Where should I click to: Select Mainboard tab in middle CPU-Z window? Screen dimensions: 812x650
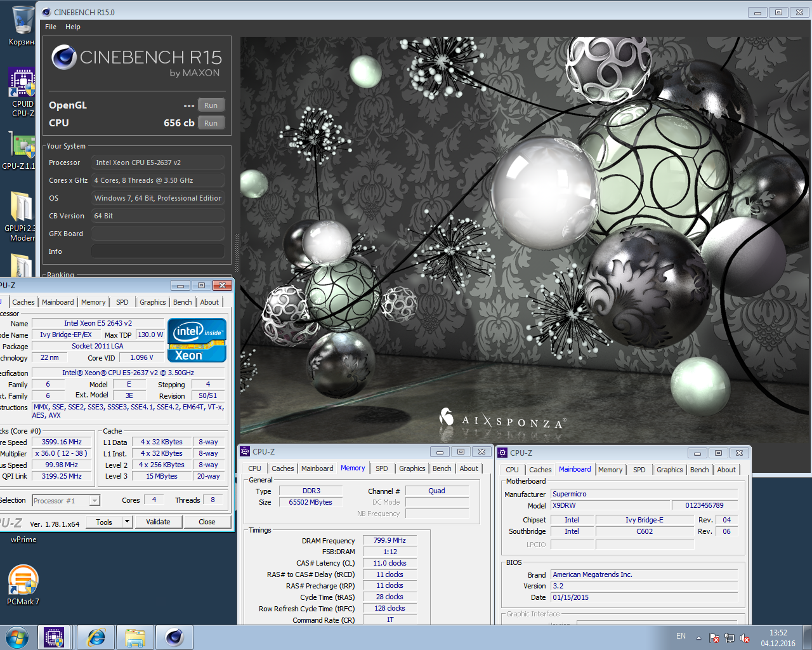pyautogui.click(x=317, y=468)
